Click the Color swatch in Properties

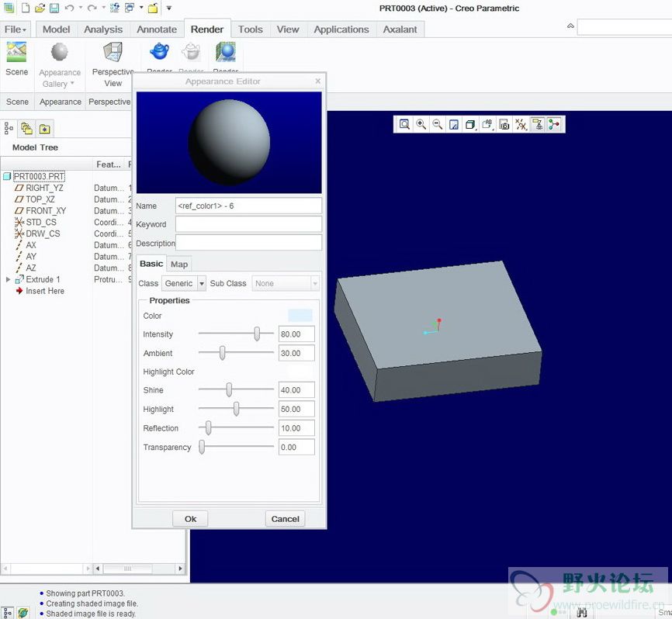(x=300, y=316)
